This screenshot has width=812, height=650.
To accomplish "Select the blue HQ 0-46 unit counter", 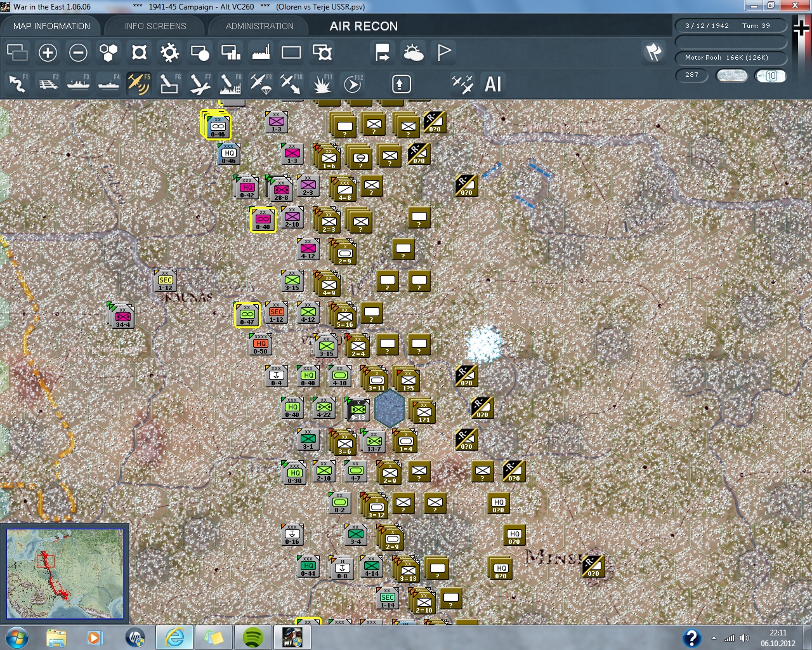I will pos(228,154).
